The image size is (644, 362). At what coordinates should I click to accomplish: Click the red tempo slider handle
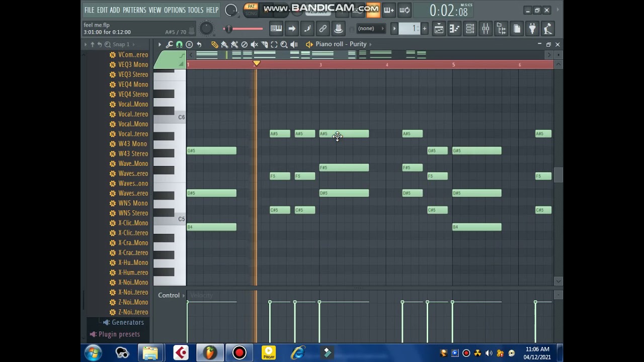[228, 29]
